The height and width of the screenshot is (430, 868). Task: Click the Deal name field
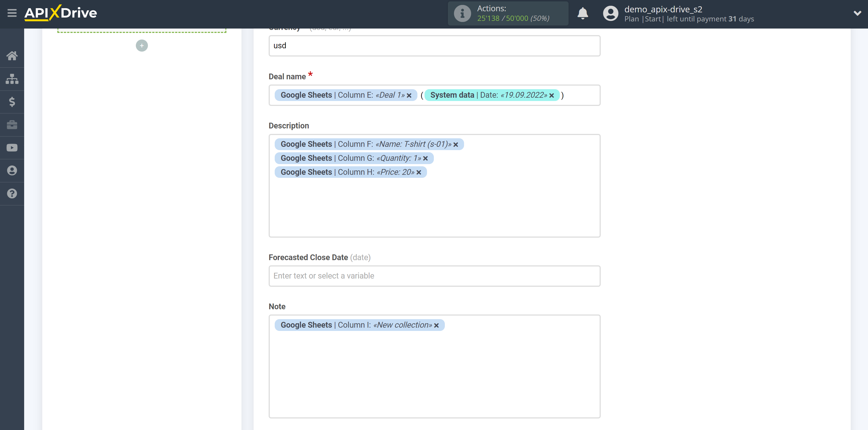point(434,95)
